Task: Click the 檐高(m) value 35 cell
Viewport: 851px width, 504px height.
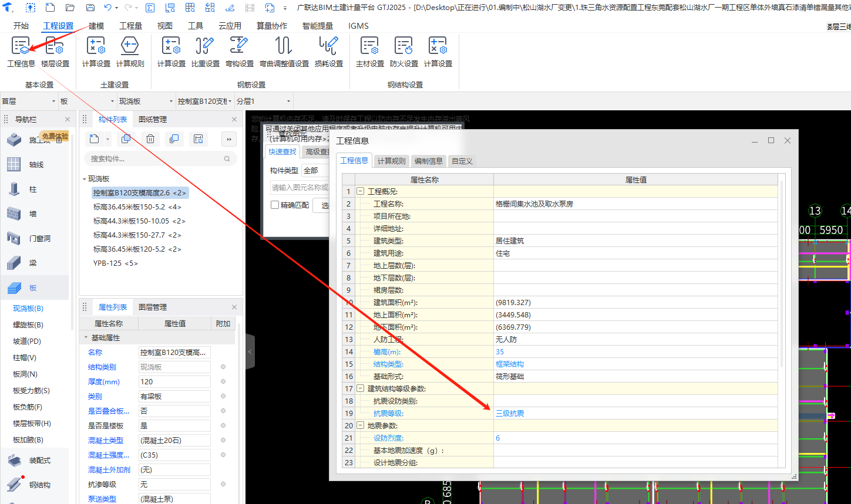Action: click(x=635, y=351)
